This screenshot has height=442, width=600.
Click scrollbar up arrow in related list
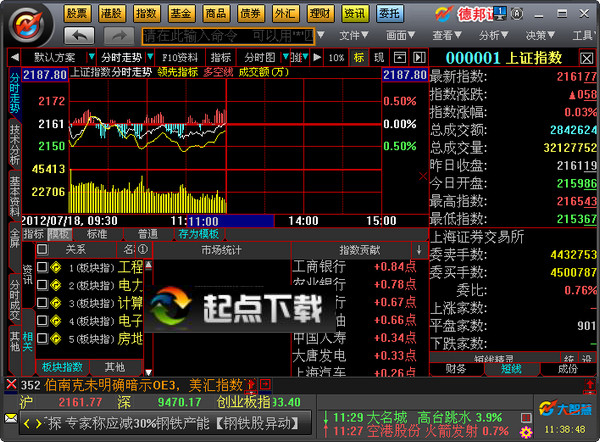pos(148,264)
